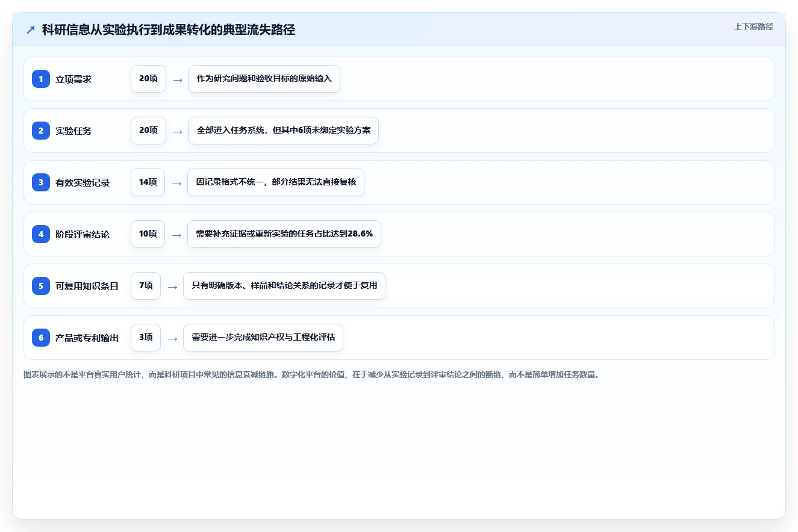
Task: Select the number 2 step badge
Action: 41,131
